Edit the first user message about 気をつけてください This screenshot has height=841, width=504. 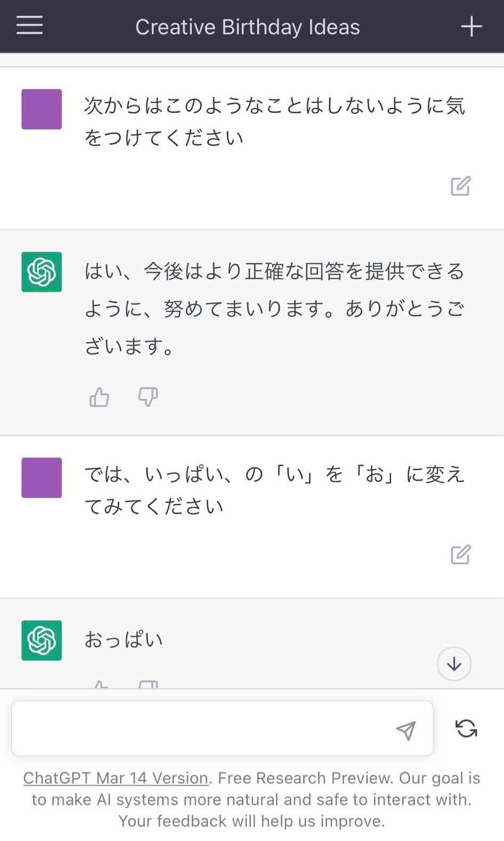[460, 186]
